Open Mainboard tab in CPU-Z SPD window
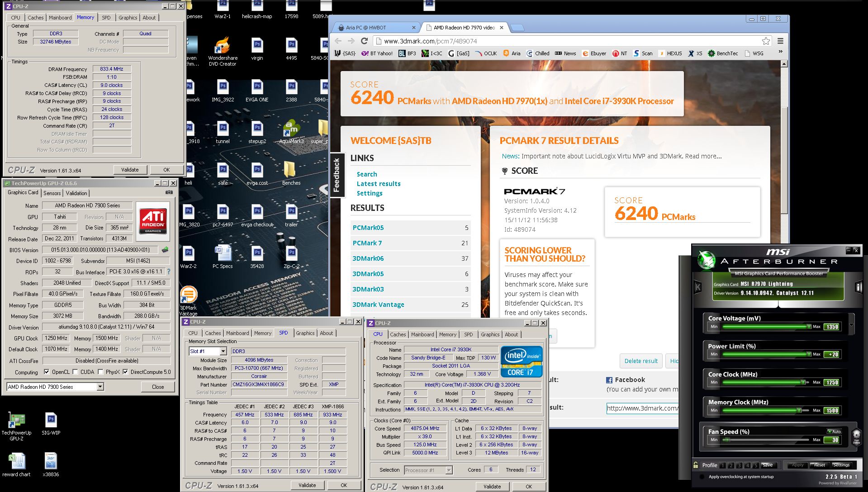The image size is (868, 492). point(237,333)
